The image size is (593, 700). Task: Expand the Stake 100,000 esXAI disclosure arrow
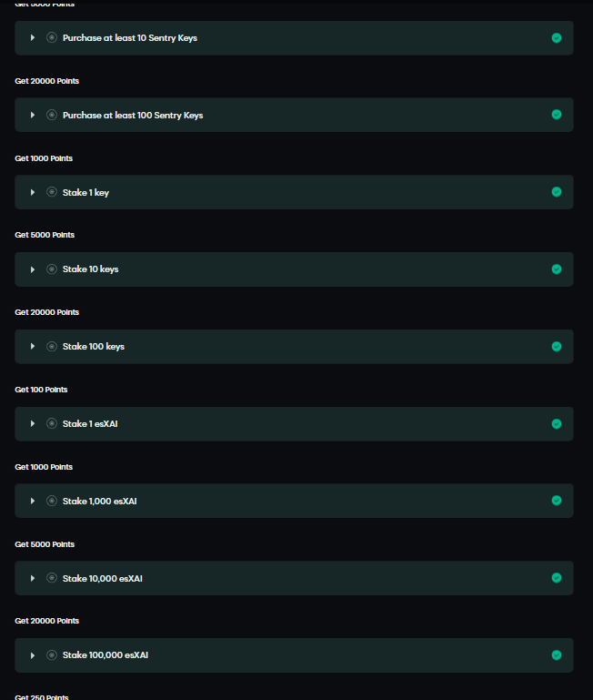33,655
